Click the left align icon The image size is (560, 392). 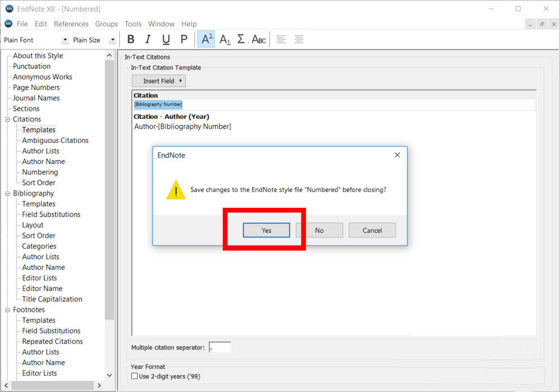[x=281, y=39]
